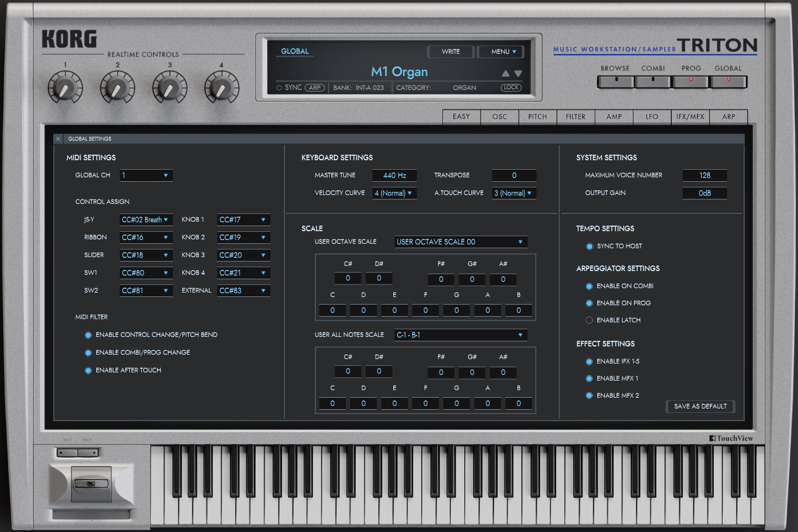The width and height of the screenshot is (798, 532).
Task: Activate the BROWSE button
Action: pyautogui.click(x=614, y=81)
